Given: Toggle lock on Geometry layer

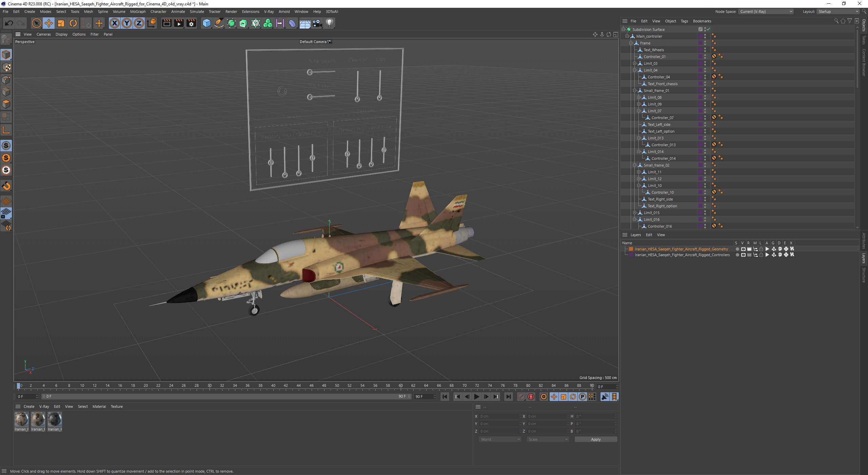Looking at the screenshot, I should (x=761, y=249).
